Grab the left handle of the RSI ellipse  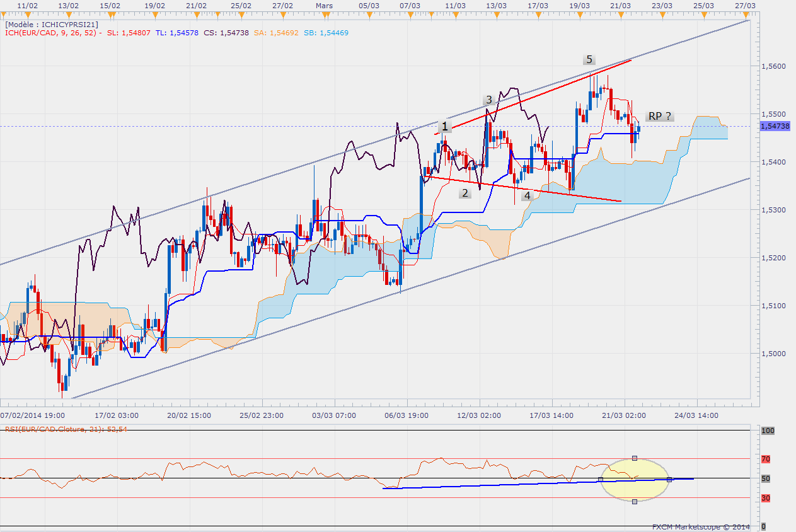(601, 480)
